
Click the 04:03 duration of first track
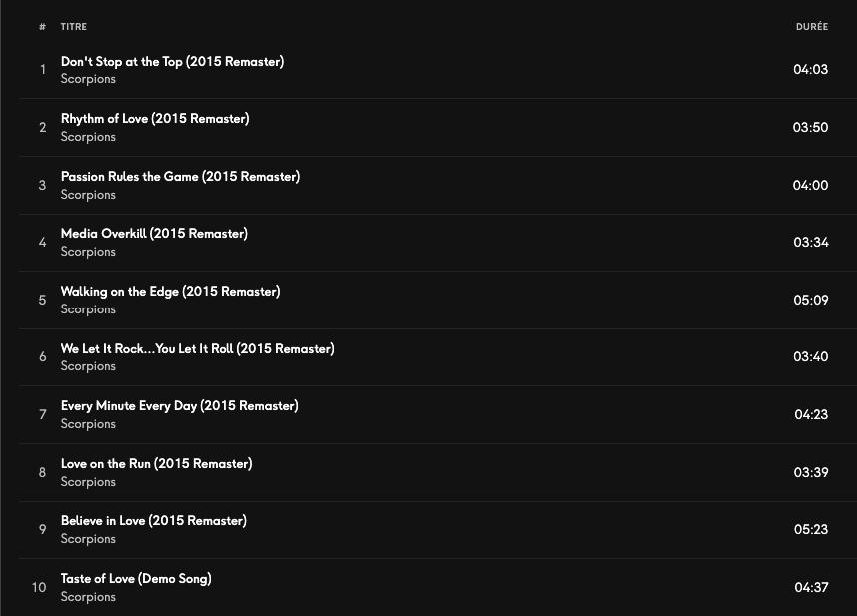(810, 70)
